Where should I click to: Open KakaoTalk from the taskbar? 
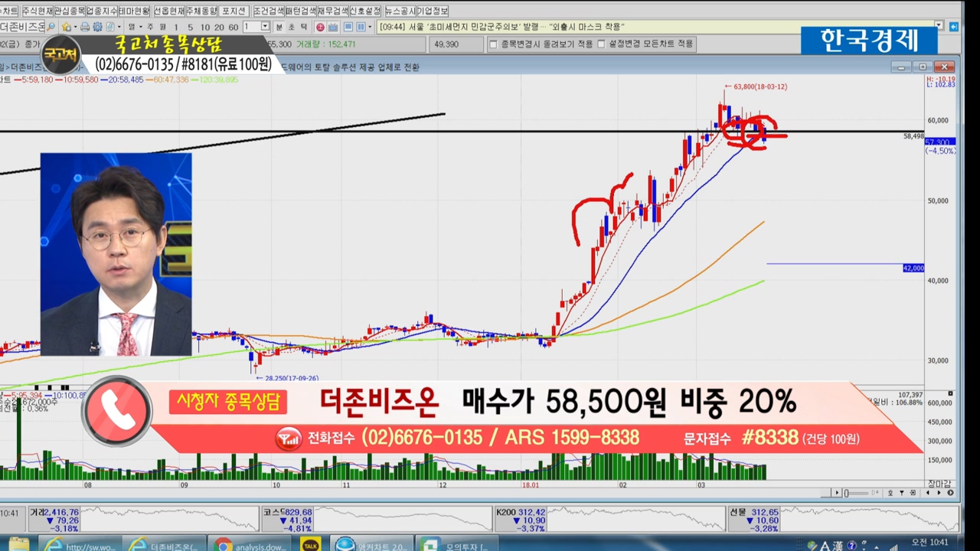(310, 544)
